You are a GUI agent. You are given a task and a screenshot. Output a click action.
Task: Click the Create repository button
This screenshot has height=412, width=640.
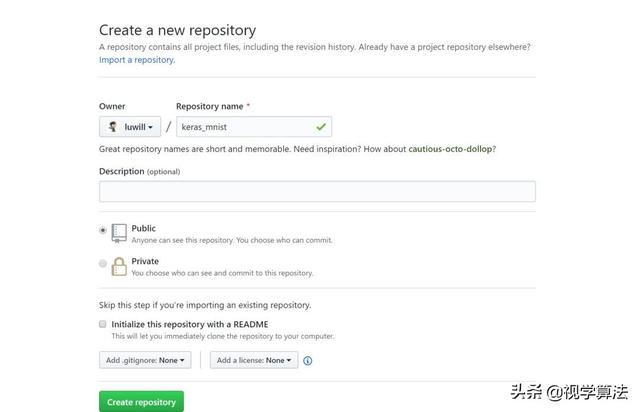click(141, 402)
